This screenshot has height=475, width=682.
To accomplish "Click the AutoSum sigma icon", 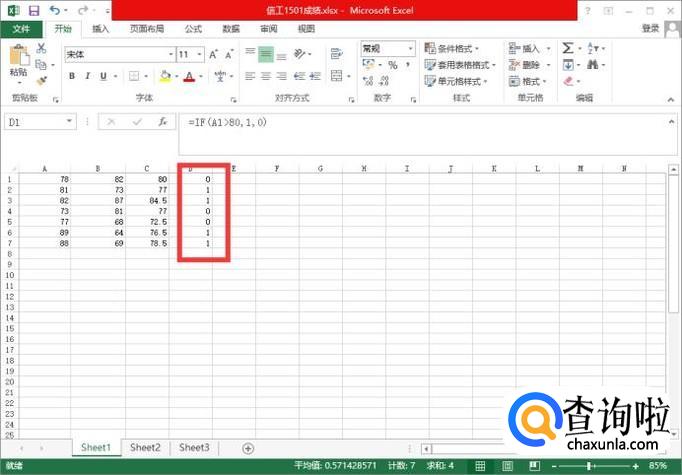I will (x=568, y=48).
